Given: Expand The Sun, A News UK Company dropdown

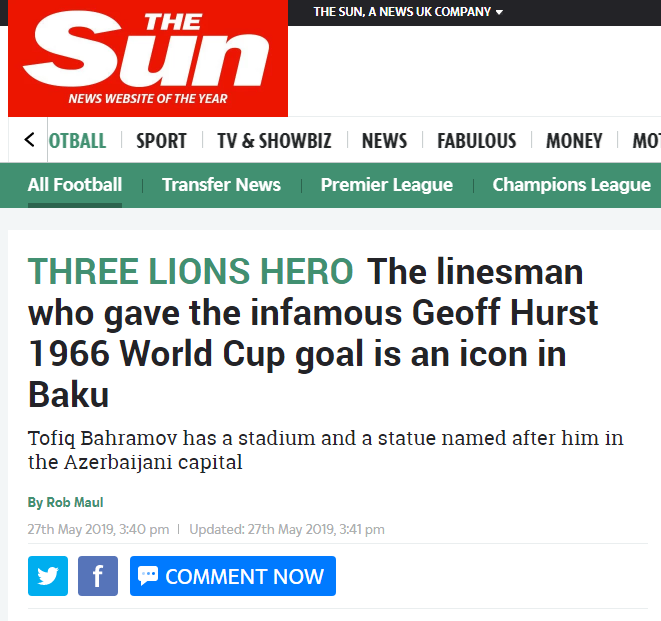Looking at the screenshot, I should (408, 12).
